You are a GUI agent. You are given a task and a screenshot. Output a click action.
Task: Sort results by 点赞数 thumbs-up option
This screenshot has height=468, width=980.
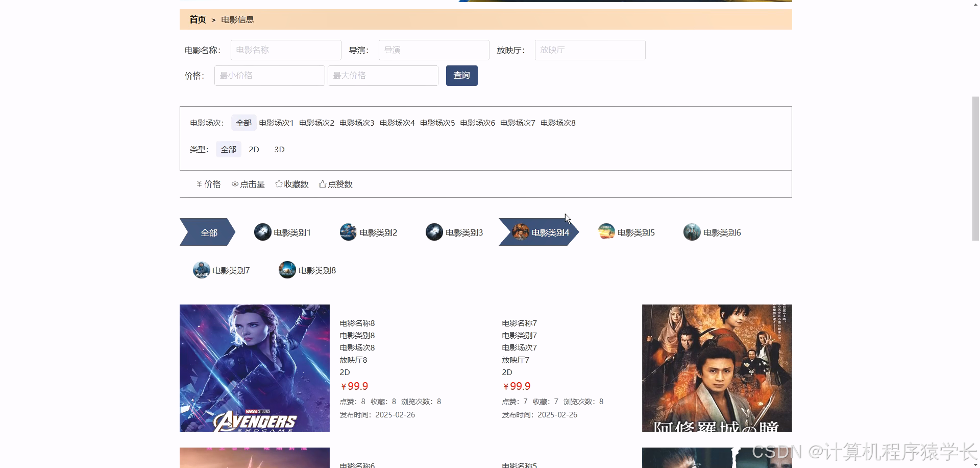coord(335,184)
